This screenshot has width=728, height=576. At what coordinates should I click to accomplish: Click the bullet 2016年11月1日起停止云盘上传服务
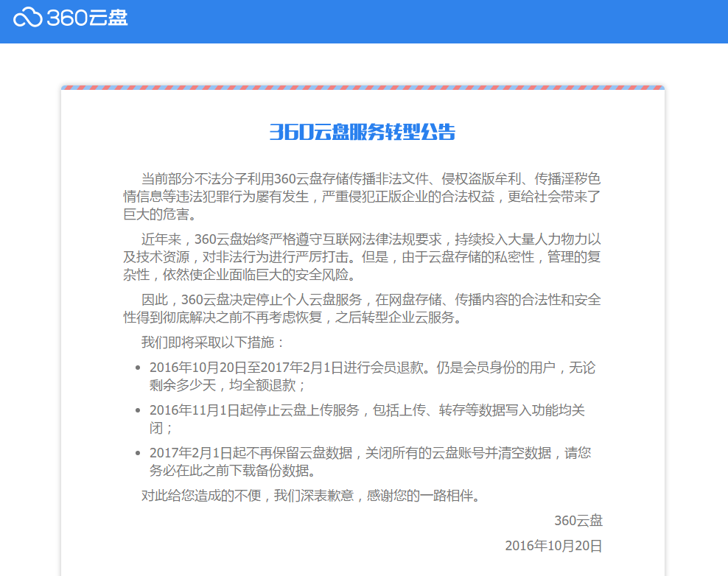point(367,418)
